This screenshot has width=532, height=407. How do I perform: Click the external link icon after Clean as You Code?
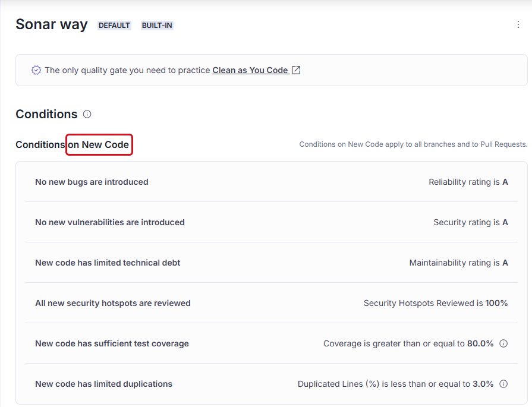(296, 70)
